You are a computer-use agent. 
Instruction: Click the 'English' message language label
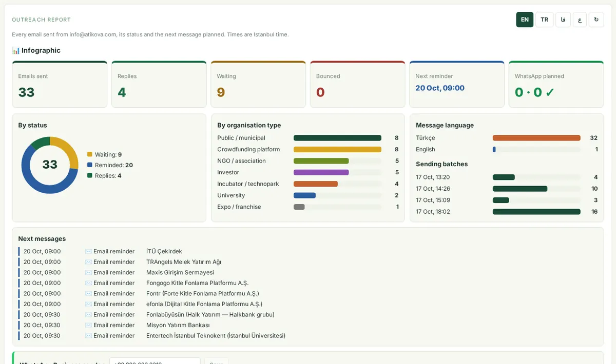tap(426, 150)
